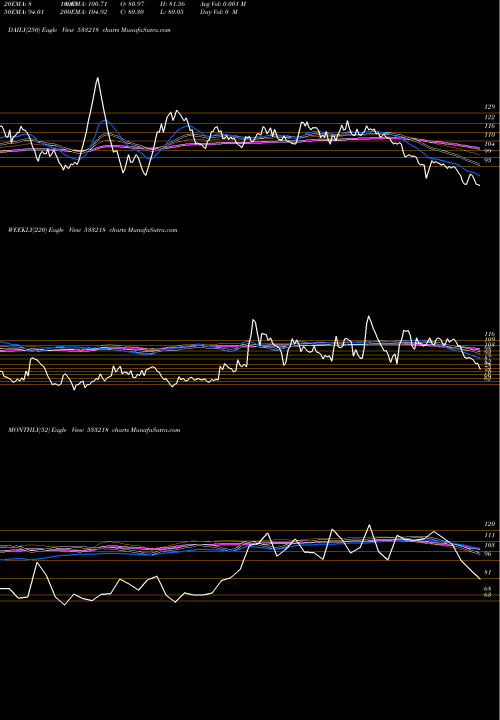Image resolution: width=500 pixels, height=720 pixels.
Task: Click the daily chart's highest price spike
Action: (x=97, y=78)
